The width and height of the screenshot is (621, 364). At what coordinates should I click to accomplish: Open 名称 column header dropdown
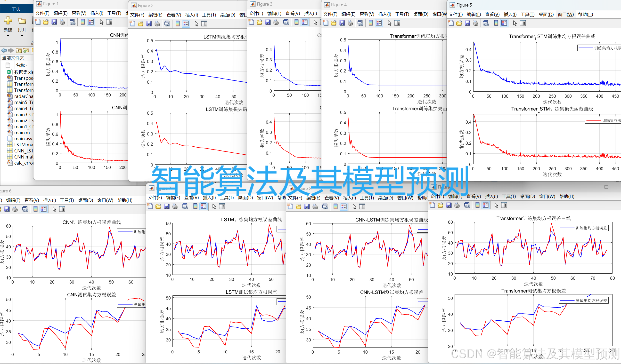click(27, 65)
